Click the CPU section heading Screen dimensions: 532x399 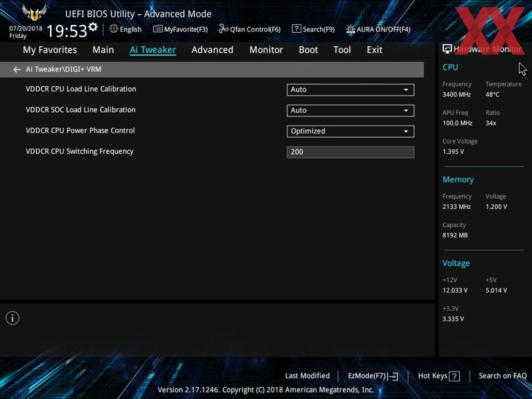450,67
